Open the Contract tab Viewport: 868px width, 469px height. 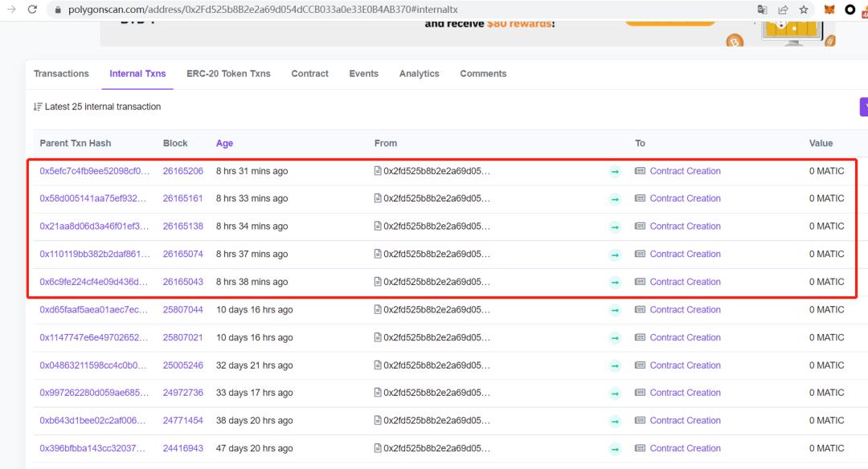pos(310,74)
